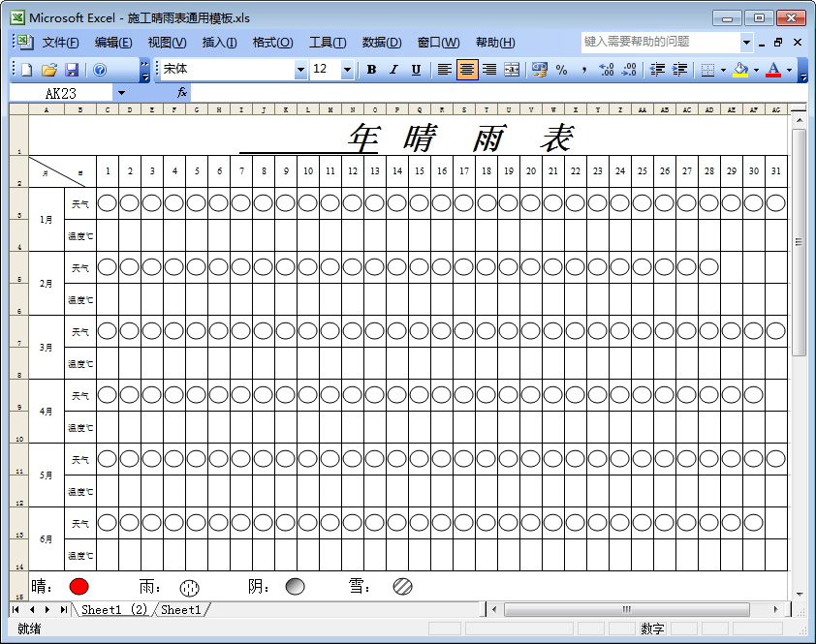Open font color dropdown arrow
The height and width of the screenshot is (644, 816).
coord(789,70)
